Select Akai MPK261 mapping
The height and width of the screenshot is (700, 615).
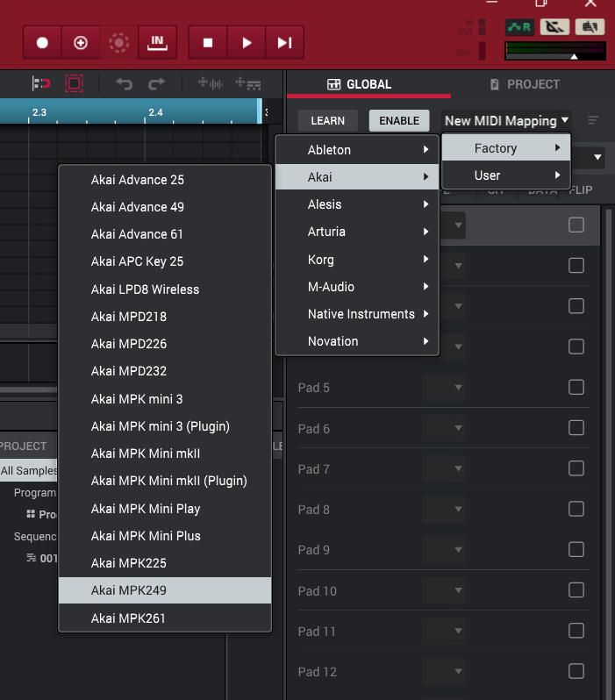(x=165, y=618)
